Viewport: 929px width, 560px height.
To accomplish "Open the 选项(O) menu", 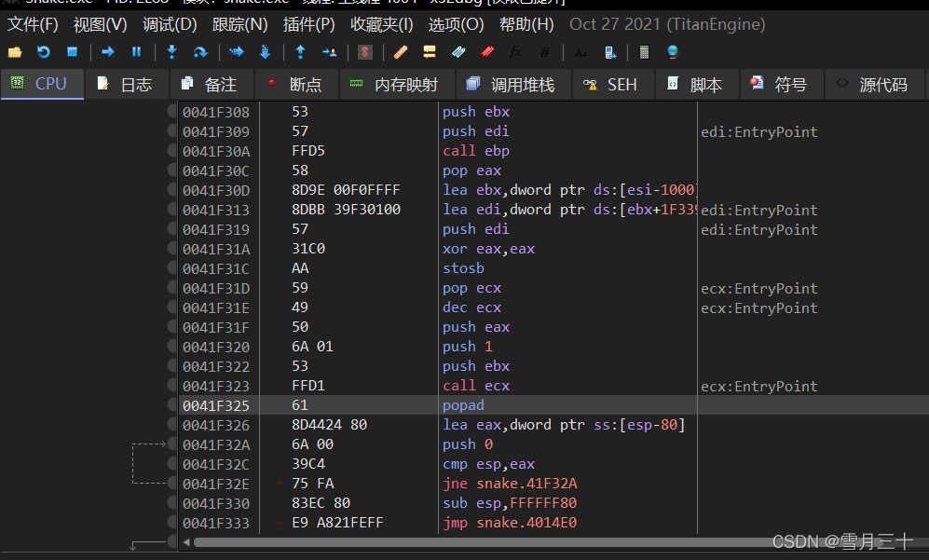I will [457, 24].
